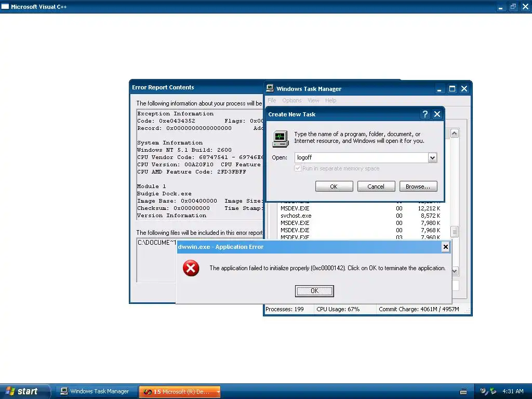This screenshot has height=399, width=532.
Task: Close the Create New Task dialog
Action: pos(437,114)
